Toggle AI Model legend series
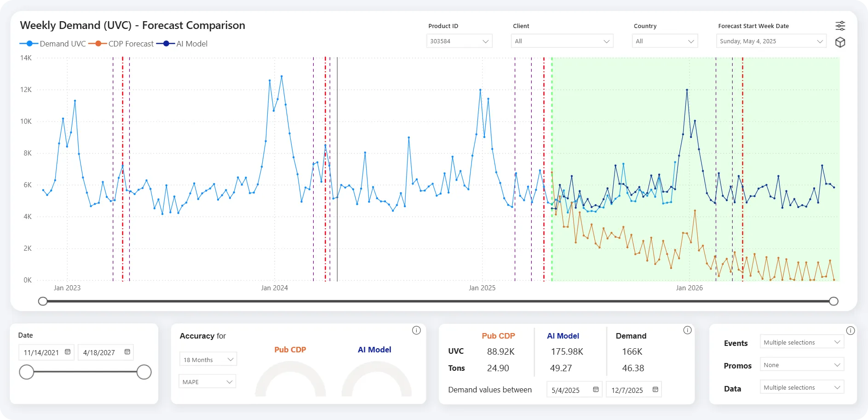This screenshot has width=868, height=420. click(x=182, y=44)
